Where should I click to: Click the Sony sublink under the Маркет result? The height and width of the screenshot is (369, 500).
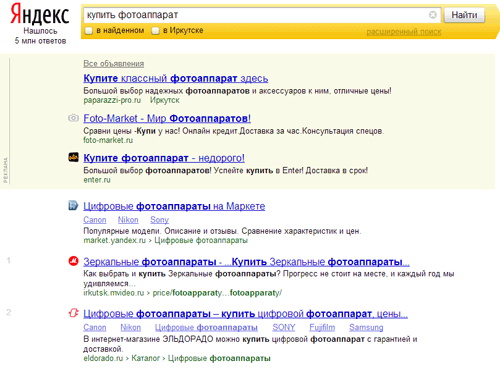[159, 220]
